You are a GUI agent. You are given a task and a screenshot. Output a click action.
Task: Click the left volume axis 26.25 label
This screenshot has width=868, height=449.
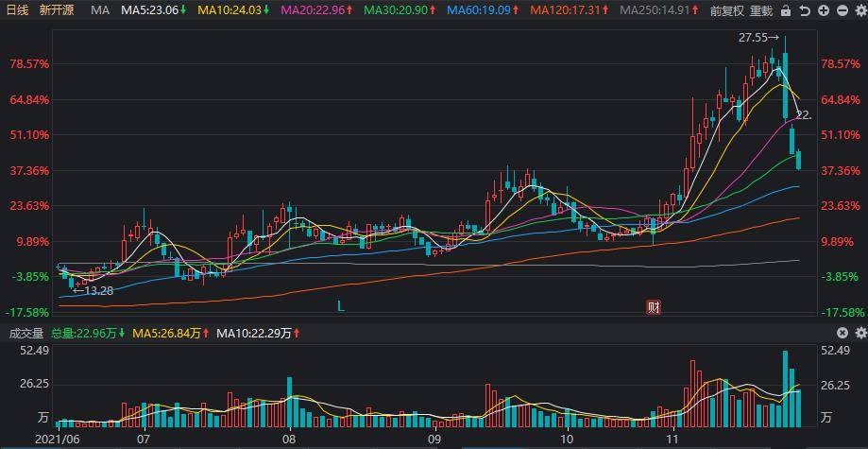[36, 384]
